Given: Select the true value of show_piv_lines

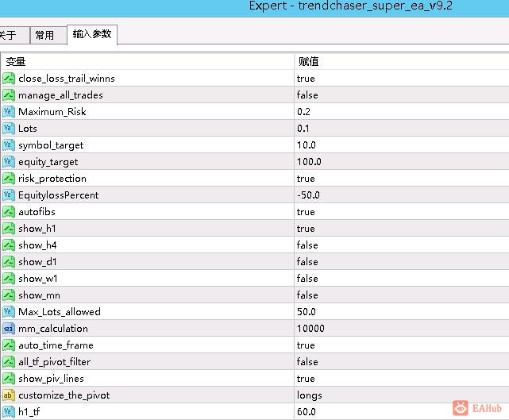Looking at the screenshot, I should tap(306, 379).
